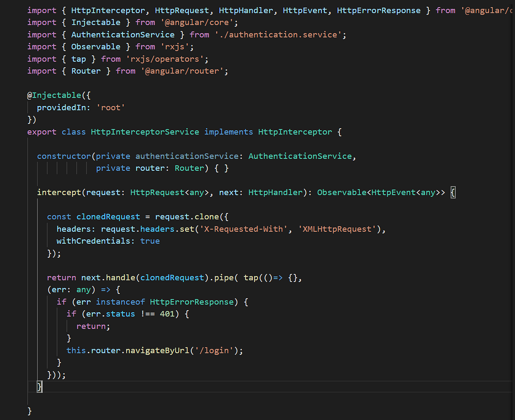Click the true value of withCredentials
This screenshot has width=515, height=420.
click(x=150, y=241)
